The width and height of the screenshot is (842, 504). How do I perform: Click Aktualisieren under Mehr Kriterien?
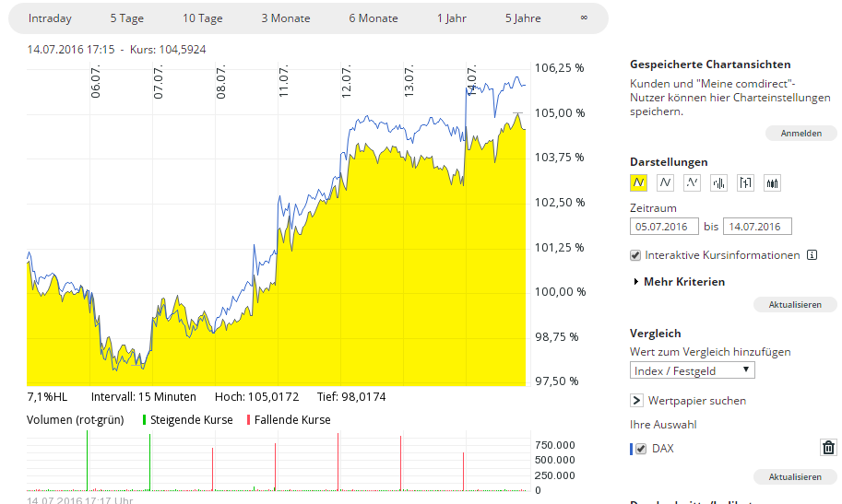click(x=795, y=304)
